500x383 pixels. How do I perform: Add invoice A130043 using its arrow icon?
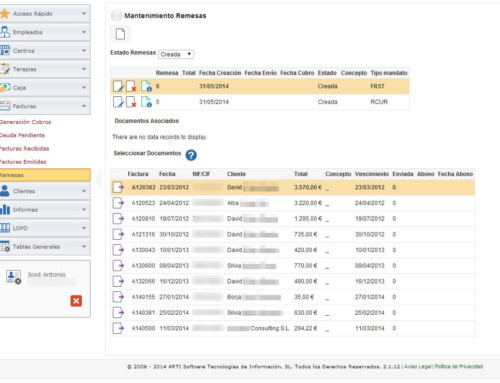point(118,250)
